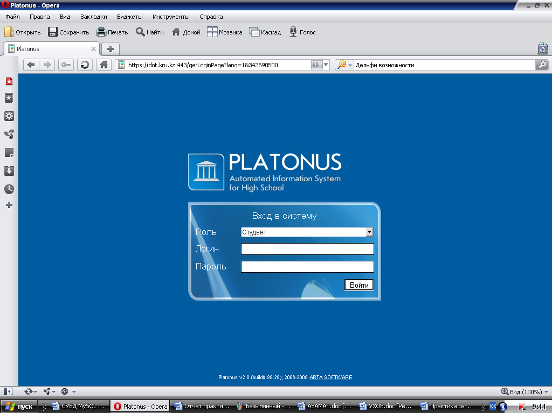Expand the search engine selector dropdown
The width and height of the screenshot is (552, 413).
[x=350, y=65]
